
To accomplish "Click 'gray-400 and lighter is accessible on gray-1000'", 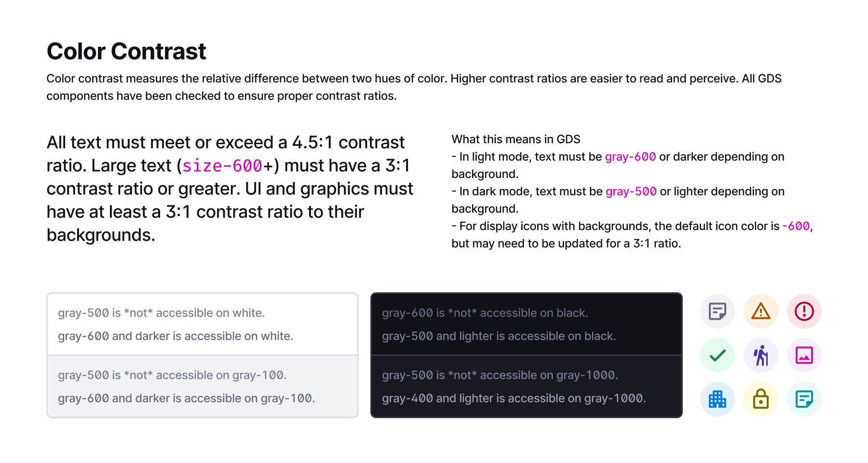I will click(514, 398).
